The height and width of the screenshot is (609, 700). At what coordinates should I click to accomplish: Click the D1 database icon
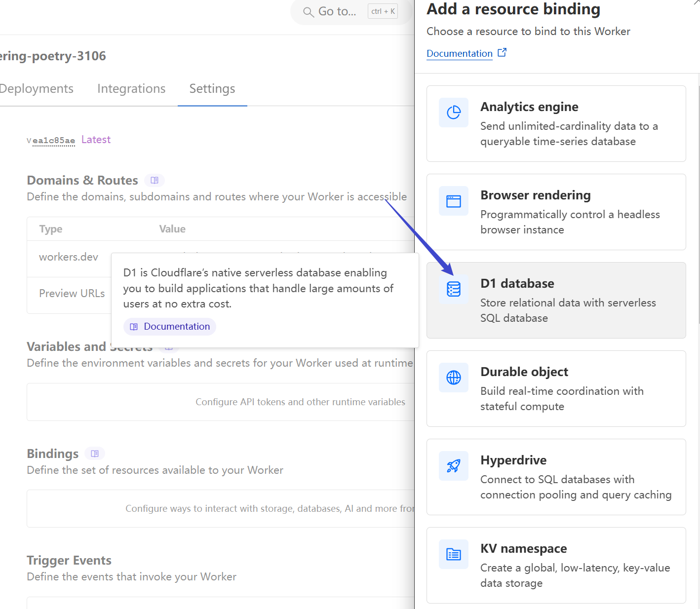(454, 289)
